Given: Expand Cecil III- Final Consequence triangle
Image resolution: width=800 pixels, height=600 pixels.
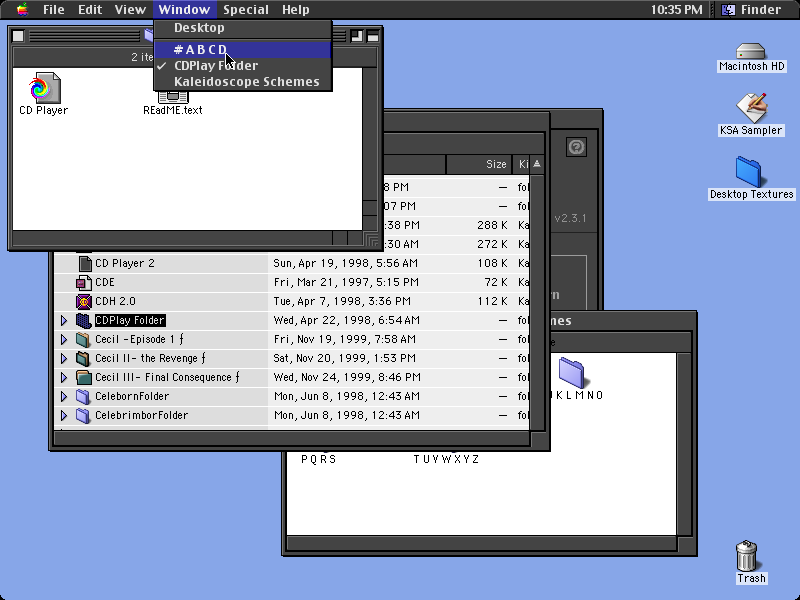Looking at the screenshot, I should click(x=64, y=377).
